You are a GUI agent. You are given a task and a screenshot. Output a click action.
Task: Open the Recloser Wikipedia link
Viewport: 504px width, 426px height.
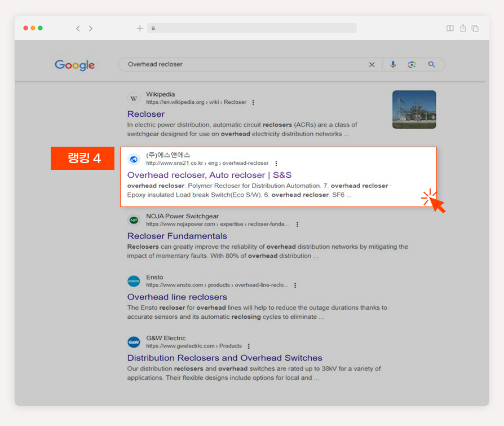pyautogui.click(x=146, y=114)
